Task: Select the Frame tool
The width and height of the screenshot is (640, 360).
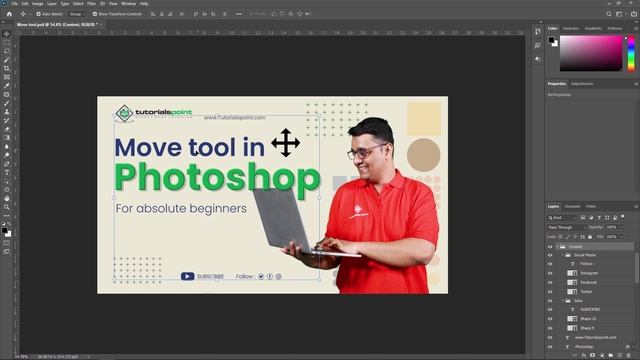Action: coord(7,77)
